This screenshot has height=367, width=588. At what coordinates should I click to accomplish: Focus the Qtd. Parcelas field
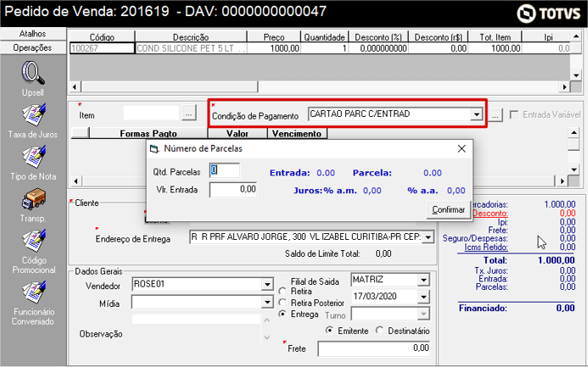(224, 170)
